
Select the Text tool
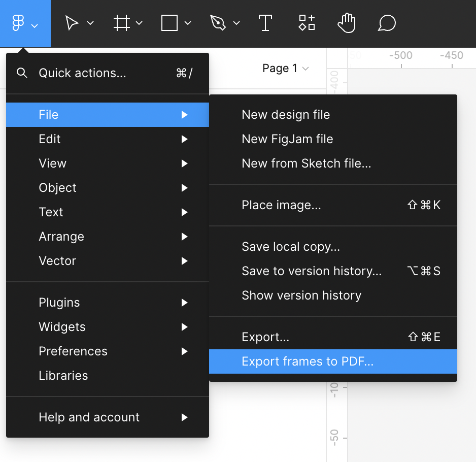tap(265, 23)
